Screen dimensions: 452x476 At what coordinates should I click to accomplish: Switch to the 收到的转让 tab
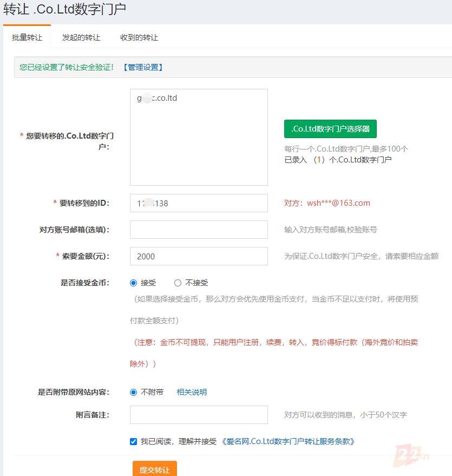pos(139,37)
